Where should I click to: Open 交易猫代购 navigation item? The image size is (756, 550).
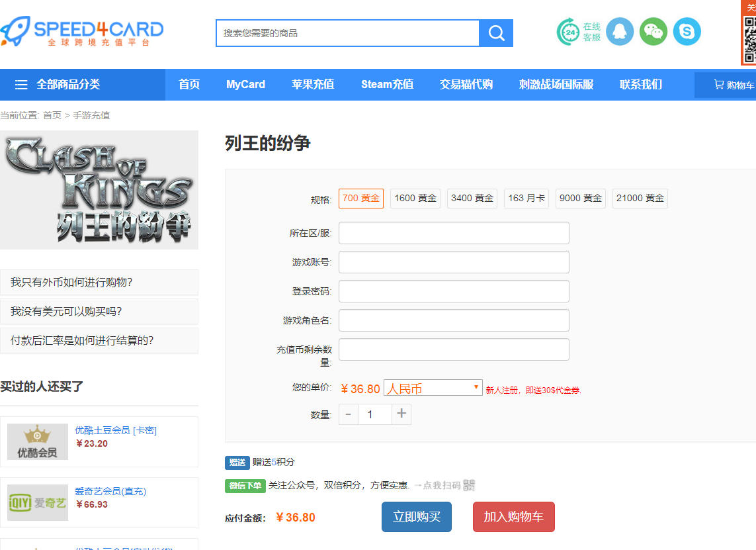[466, 85]
